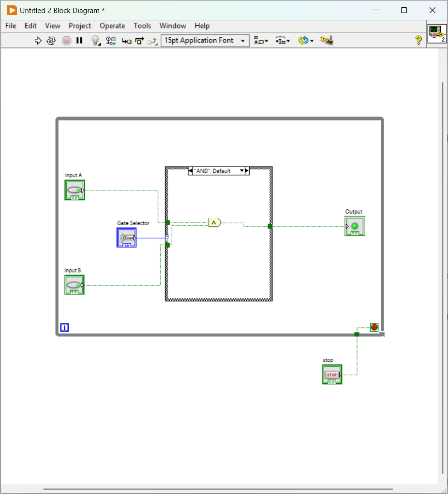The image size is (448, 494).
Task: Open the case selector label dropdown arrow
Action: pyautogui.click(x=242, y=171)
